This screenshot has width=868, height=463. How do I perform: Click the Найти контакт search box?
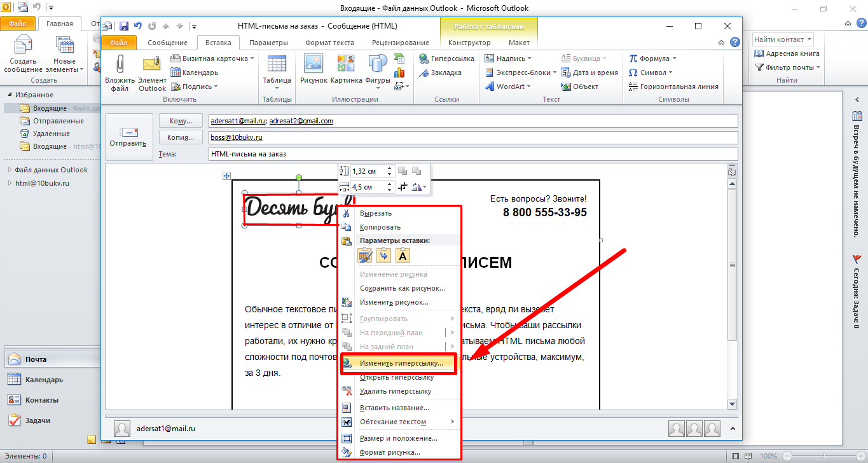click(x=783, y=39)
